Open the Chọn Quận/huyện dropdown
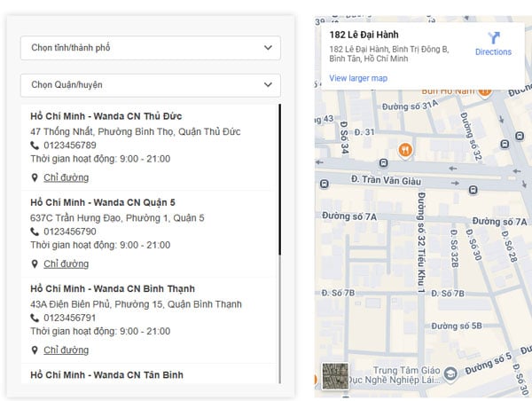The width and height of the screenshot is (532, 401). point(151,85)
